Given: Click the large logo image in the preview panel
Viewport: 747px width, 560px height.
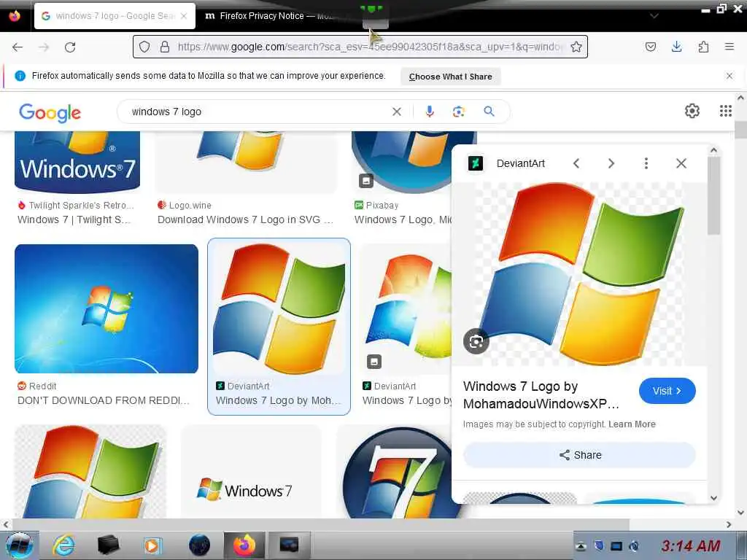Looking at the screenshot, I should coord(579,274).
